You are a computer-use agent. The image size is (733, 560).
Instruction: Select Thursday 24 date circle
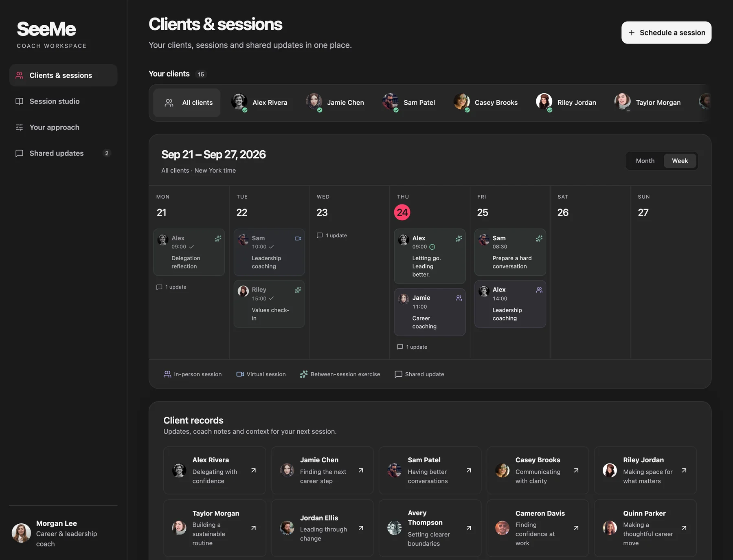(402, 212)
